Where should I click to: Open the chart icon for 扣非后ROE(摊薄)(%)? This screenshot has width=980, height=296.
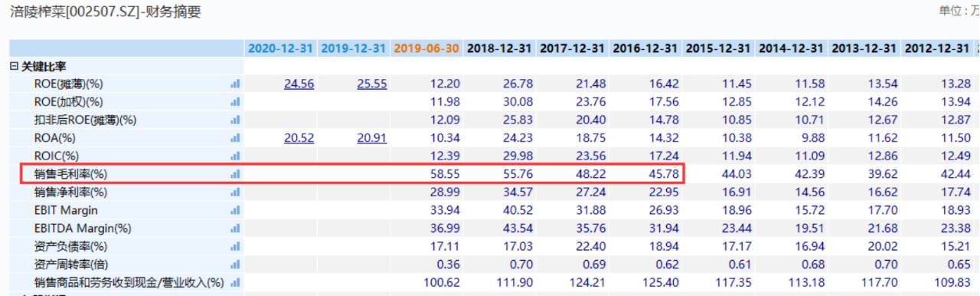coord(235,120)
